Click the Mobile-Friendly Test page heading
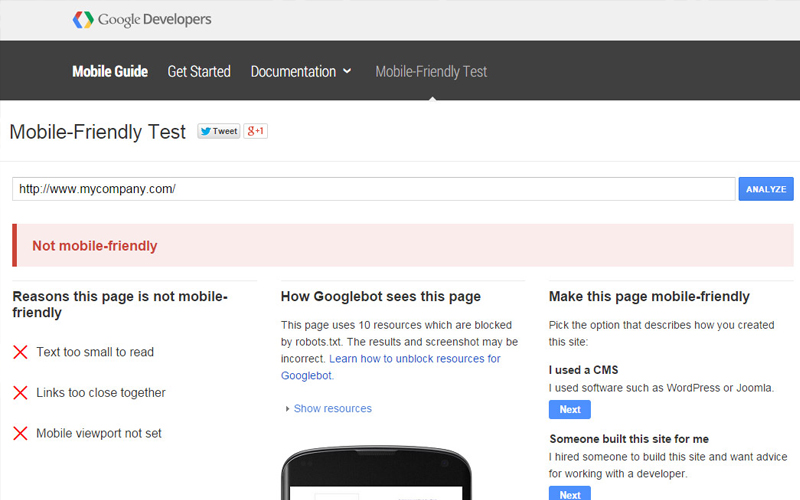Image resolution: width=800 pixels, height=500 pixels. point(97,132)
